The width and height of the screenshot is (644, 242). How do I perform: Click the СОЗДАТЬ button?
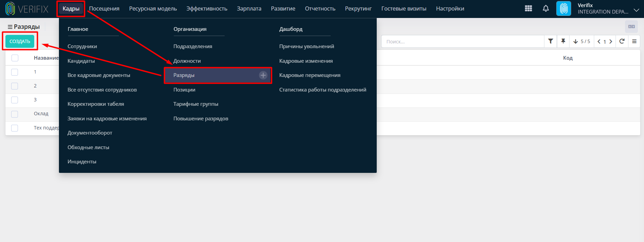coord(20,41)
